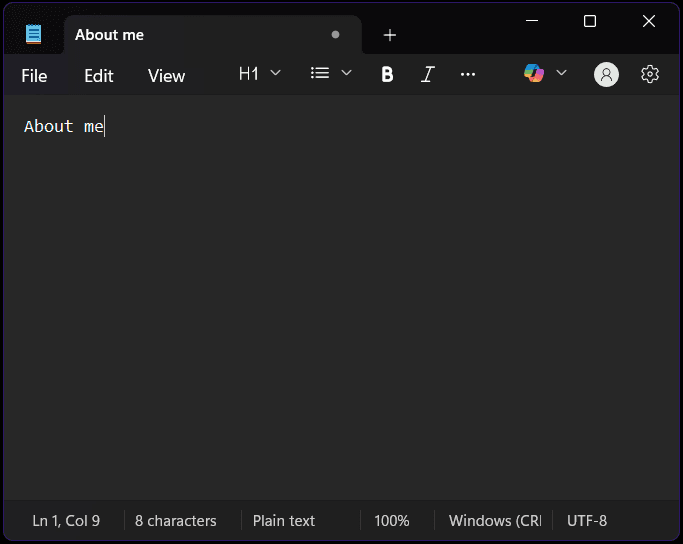Open the View menu

coord(166,76)
